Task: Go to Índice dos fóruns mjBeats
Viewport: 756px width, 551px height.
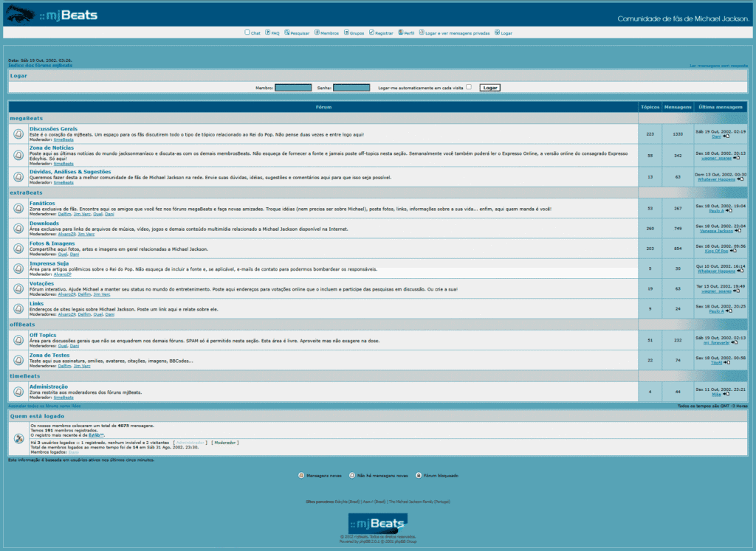Action: tap(41, 65)
